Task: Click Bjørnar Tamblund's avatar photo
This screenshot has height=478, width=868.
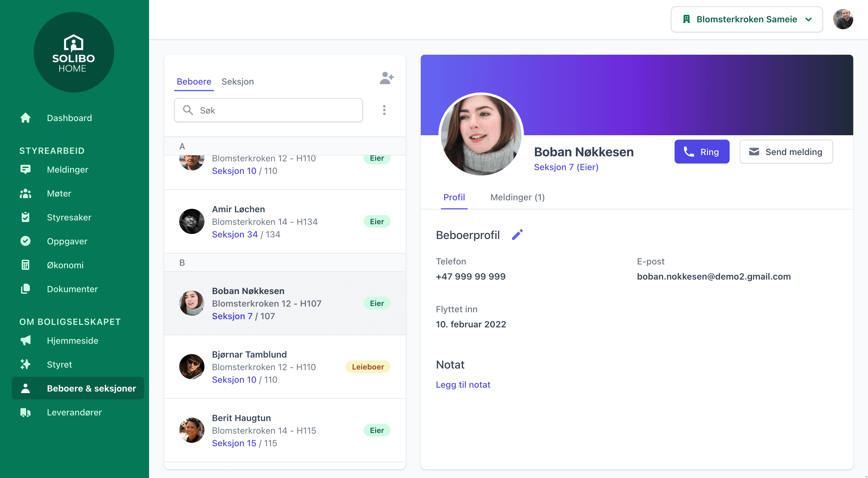Action: 192,367
